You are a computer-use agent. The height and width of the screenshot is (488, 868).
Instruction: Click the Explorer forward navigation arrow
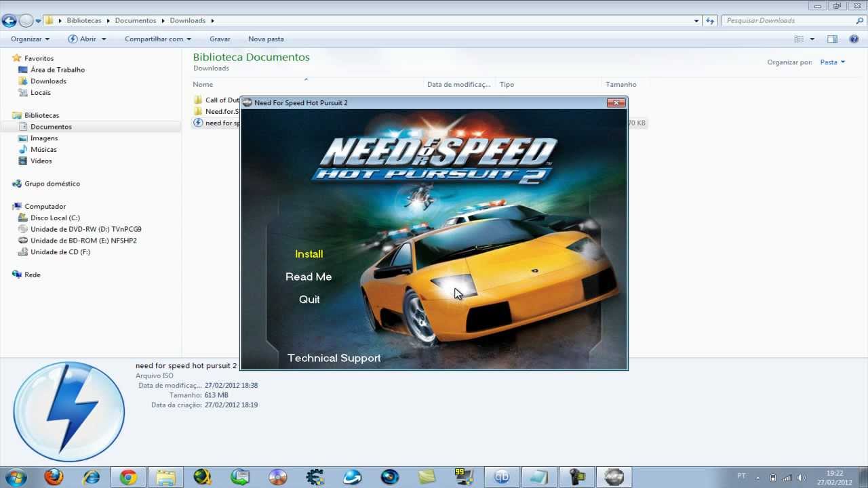coord(26,20)
